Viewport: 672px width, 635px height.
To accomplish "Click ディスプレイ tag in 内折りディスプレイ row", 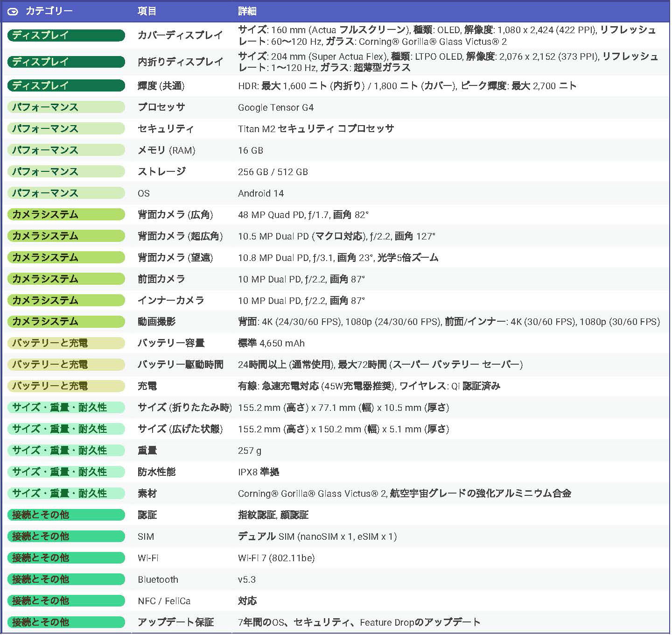I will tap(66, 62).
